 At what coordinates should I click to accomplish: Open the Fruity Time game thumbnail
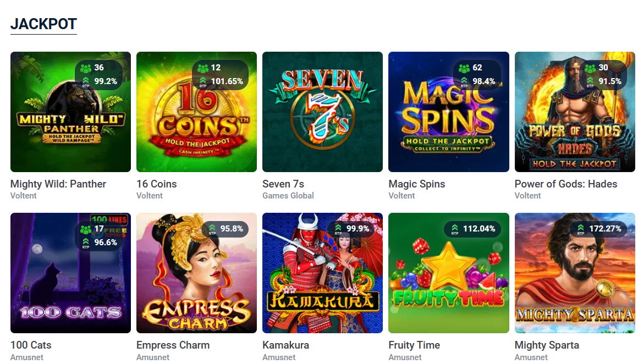[x=448, y=273]
